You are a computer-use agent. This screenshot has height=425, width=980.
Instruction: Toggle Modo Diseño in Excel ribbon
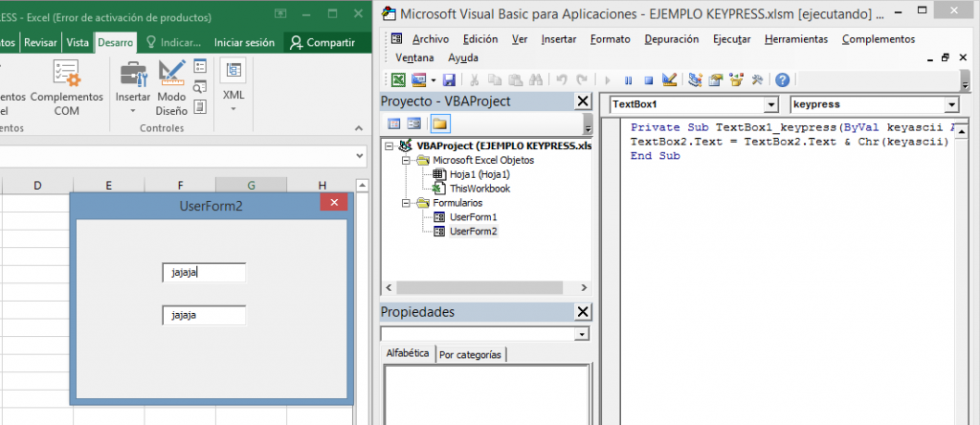tap(171, 87)
